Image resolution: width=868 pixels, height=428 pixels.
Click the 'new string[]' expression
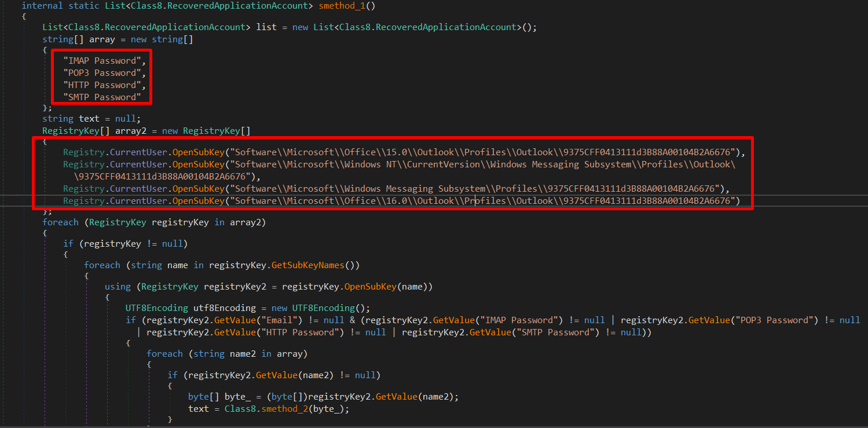162,39
